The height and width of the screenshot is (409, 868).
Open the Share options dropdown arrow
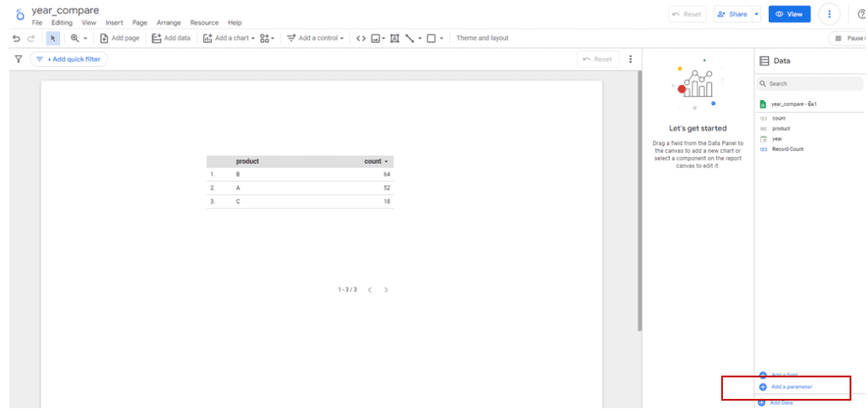click(x=756, y=14)
